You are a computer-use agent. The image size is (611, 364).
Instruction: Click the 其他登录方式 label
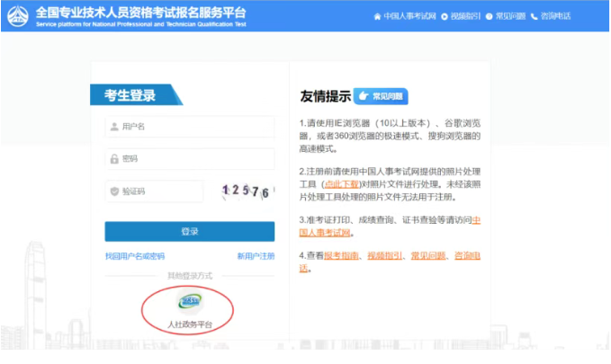[190, 276]
